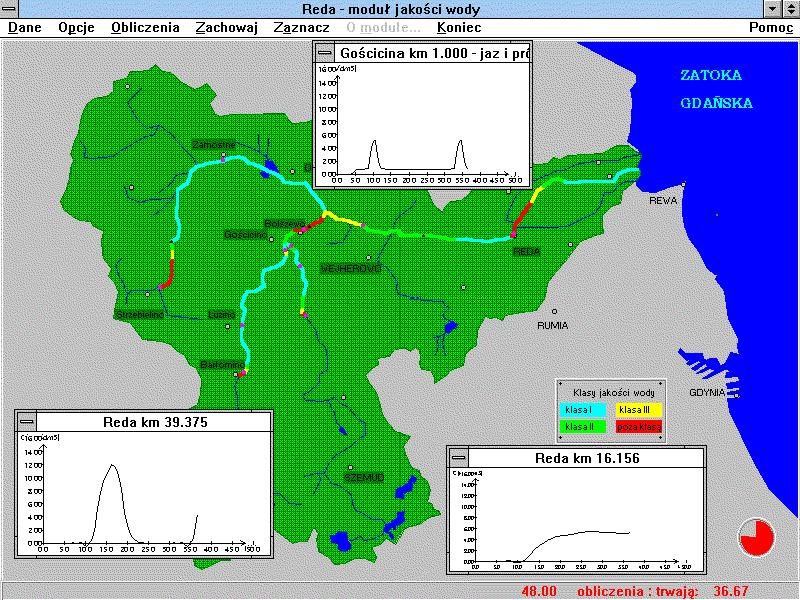The height and width of the screenshot is (600, 800).
Task: Open the Pomoc help menu
Action: [771, 28]
